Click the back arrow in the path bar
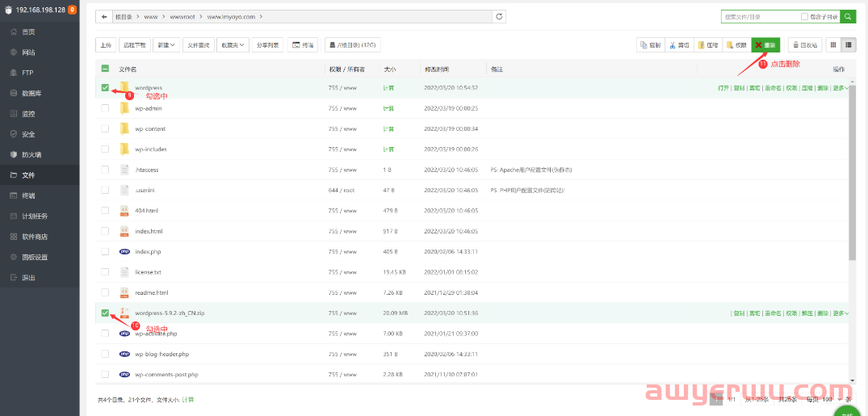 [x=103, y=17]
